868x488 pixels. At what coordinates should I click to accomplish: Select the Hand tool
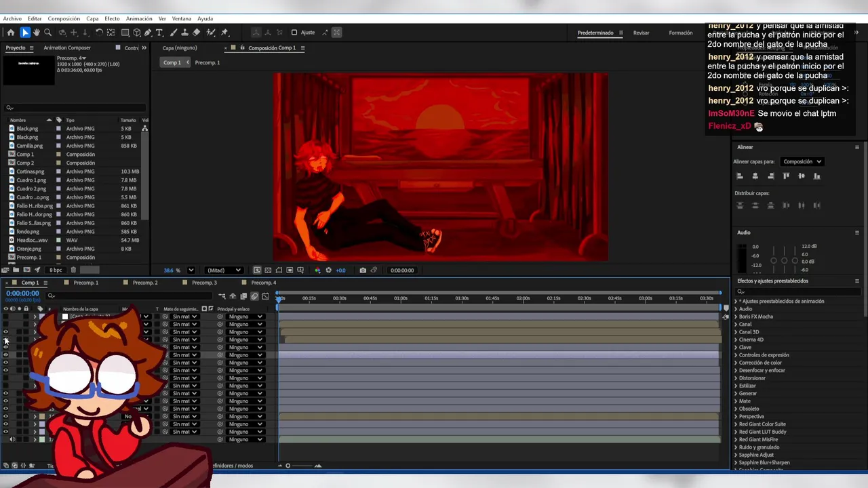pyautogui.click(x=37, y=33)
